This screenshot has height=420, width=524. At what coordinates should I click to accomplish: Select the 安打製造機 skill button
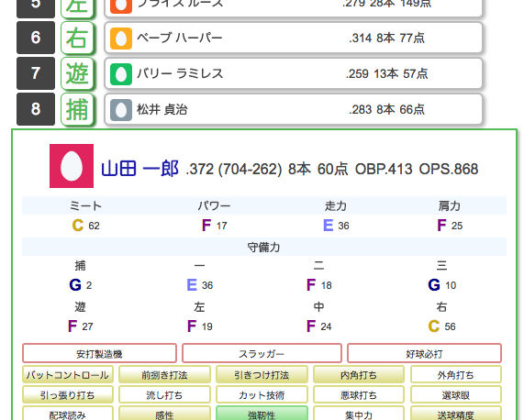[x=99, y=353]
